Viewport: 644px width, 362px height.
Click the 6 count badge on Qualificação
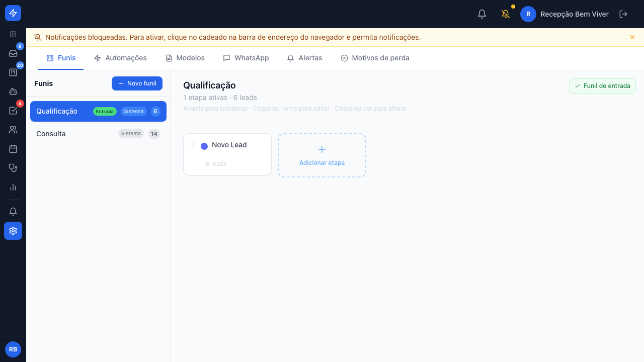point(155,112)
